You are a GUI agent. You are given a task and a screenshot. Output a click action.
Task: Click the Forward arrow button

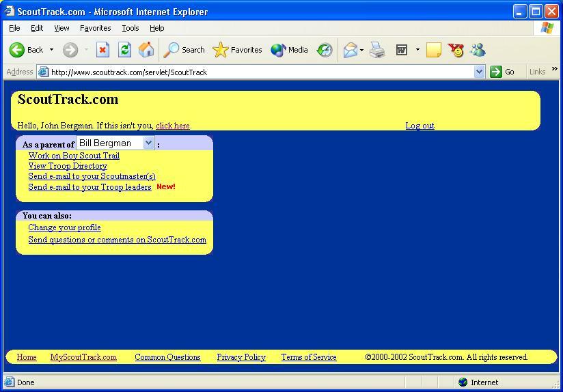coord(70,50)
